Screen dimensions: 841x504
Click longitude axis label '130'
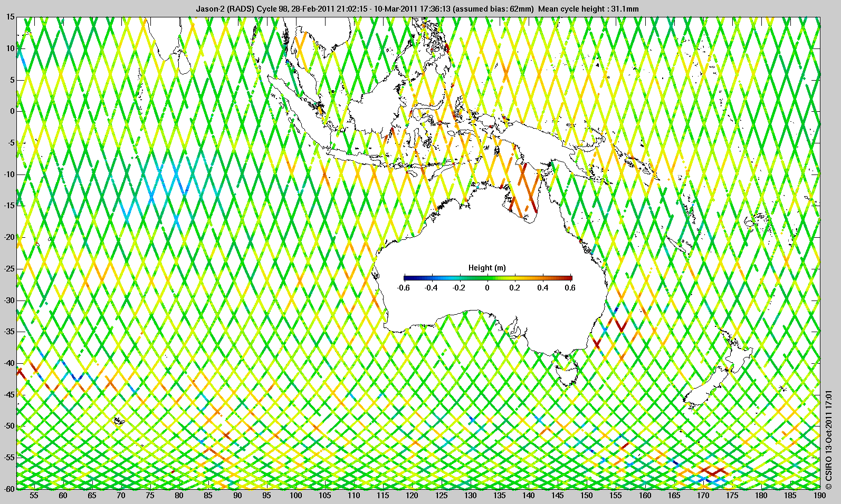[x=471, y=496]
